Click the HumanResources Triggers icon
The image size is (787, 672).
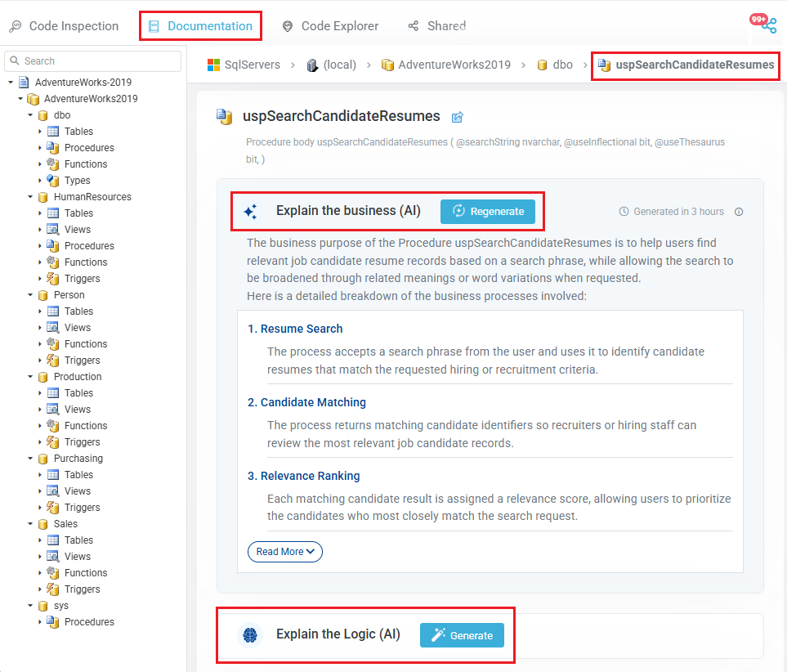pyautogui.click(x=52, y=278)
